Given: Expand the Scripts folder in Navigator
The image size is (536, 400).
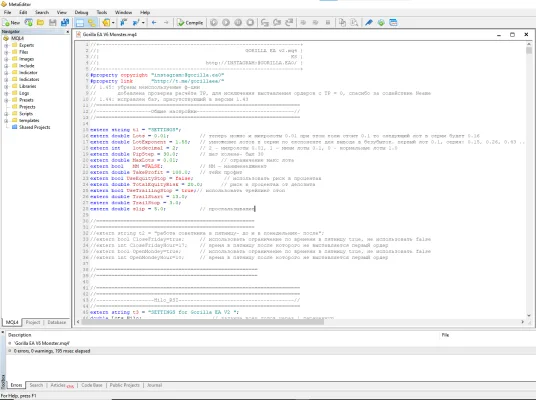Looking at the screenshot, I should pyautogui.click(x=6, y=114).
